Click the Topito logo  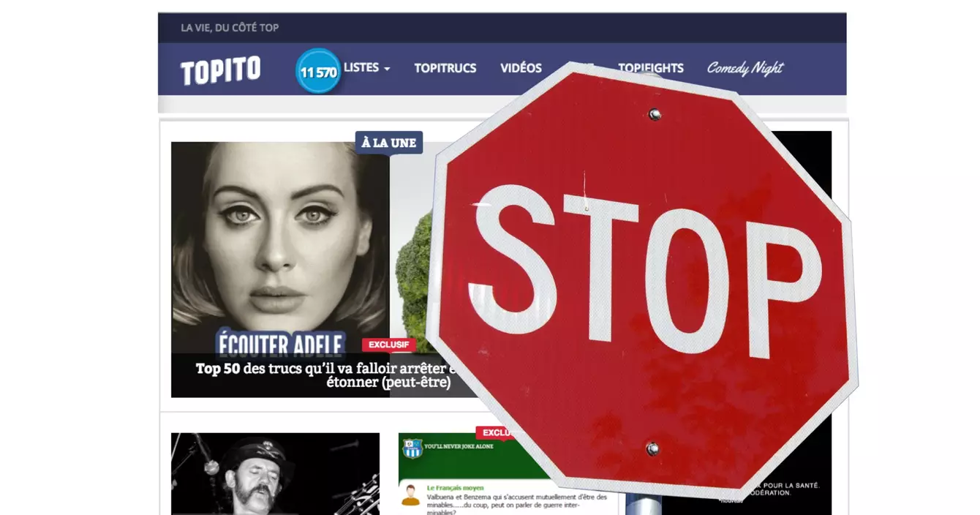click(220, 70)
